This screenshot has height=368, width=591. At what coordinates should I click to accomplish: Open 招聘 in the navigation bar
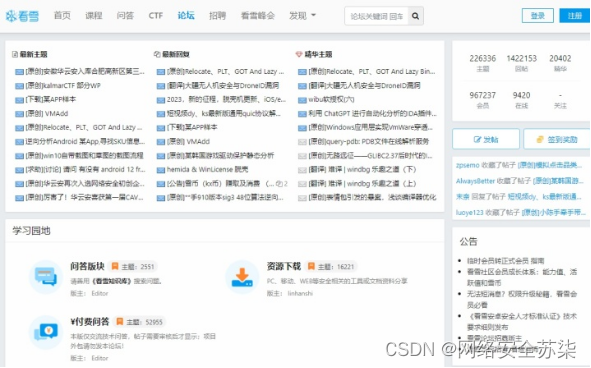pos(217,16)
